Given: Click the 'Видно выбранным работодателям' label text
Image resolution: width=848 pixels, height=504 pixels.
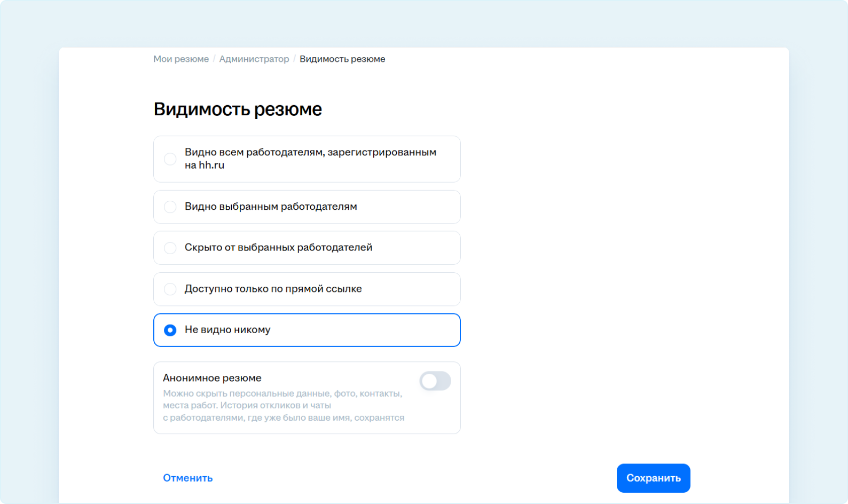Looking at the screenshot, I should pyautogui.click(x=271, y=207).
